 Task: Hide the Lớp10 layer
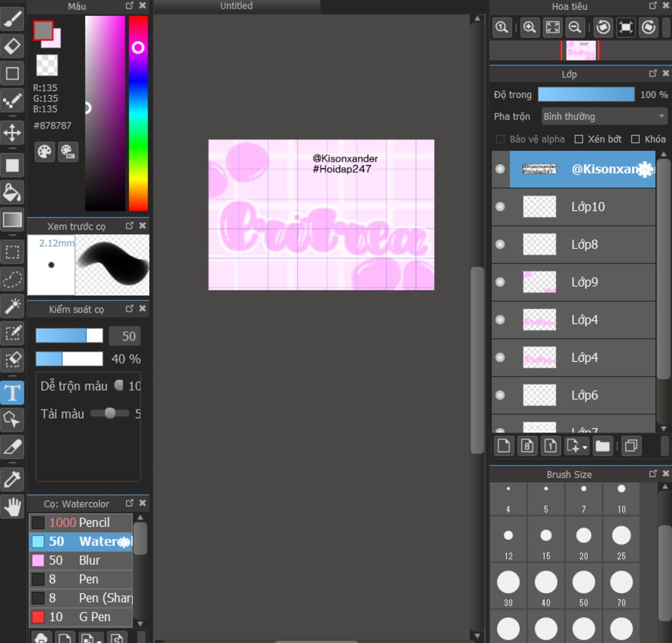click(500, 207)
